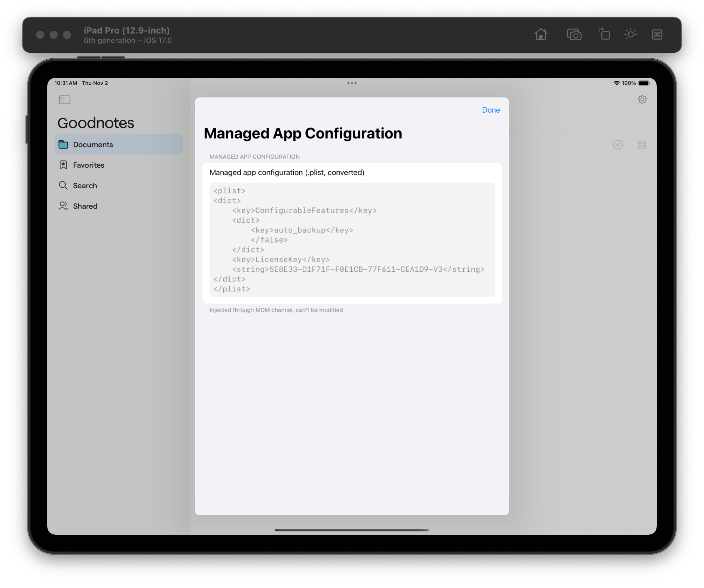The width and height of the screenshot is (704, 588).
Task: Toggle appearance with the sun icon
Action: click(x=631, y=35)
